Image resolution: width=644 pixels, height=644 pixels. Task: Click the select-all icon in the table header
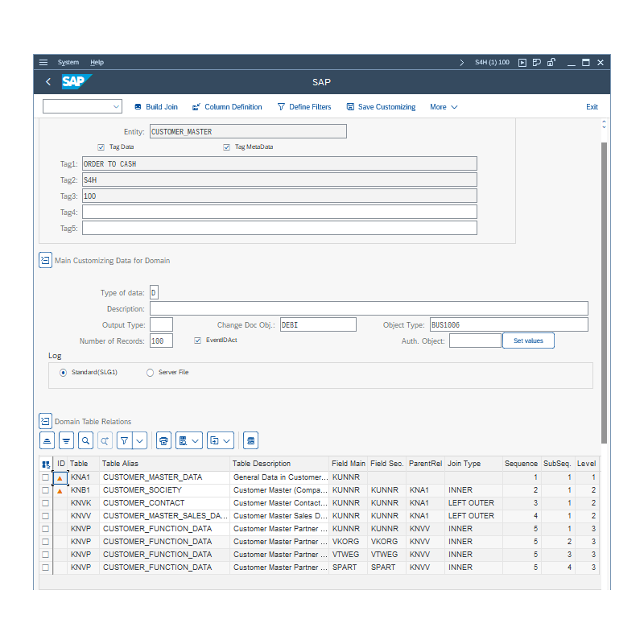46,464
